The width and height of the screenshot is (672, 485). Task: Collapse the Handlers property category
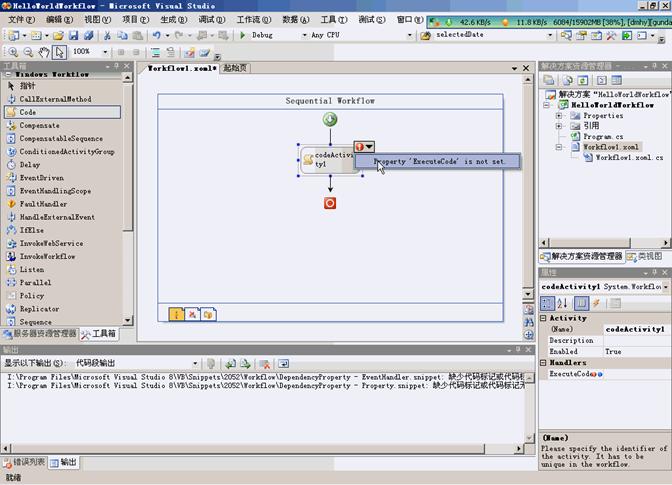click(x=543, y=363)
